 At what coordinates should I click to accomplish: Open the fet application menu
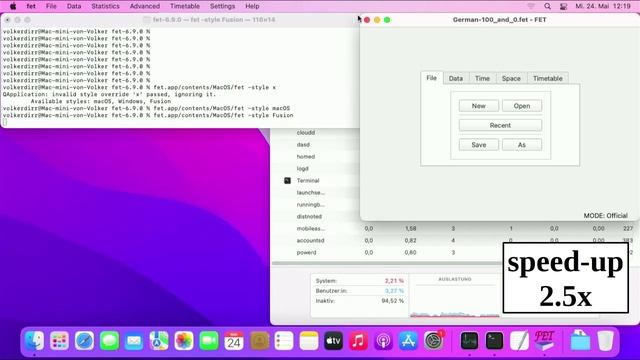coord(31,6)
